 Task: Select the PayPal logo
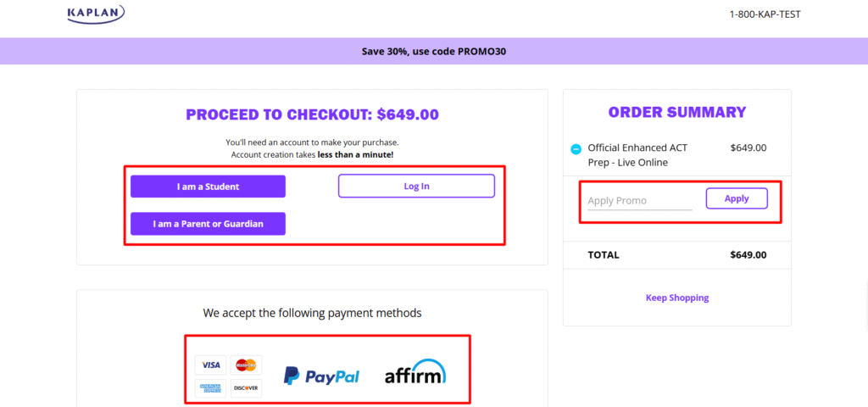(321, 376)
